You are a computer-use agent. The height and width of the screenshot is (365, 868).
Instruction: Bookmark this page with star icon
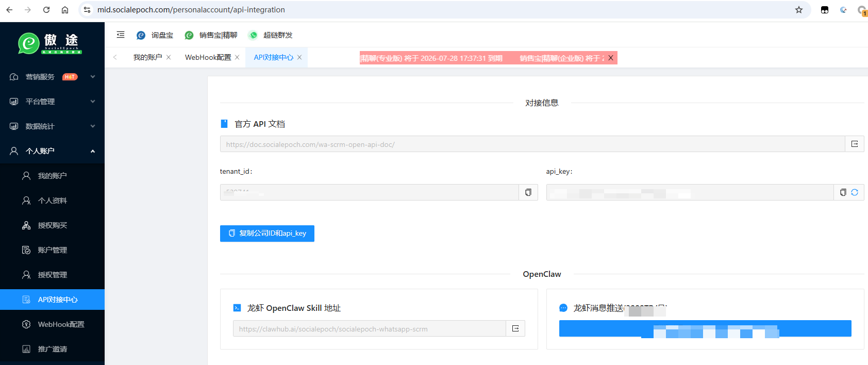(799, 10)
